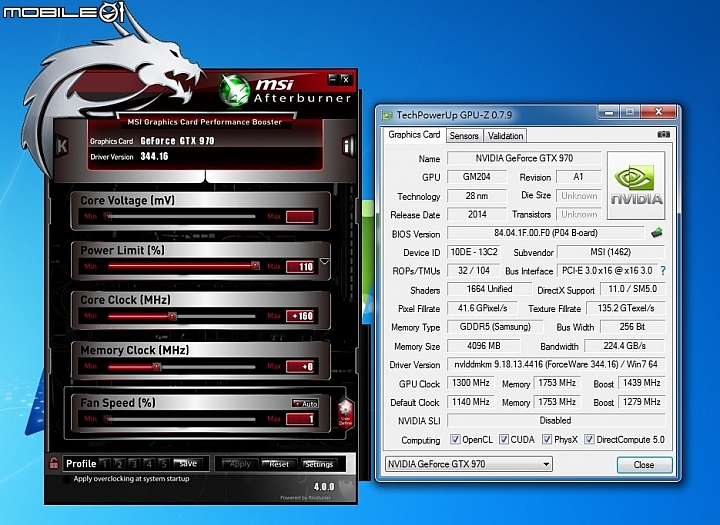This screenshot has height=525, width=720.
Task: Select profile slot 3
Action: click(134, 464)
